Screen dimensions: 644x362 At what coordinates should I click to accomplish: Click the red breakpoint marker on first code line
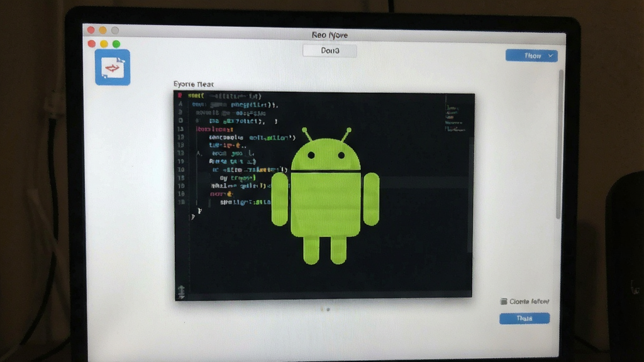179,96
